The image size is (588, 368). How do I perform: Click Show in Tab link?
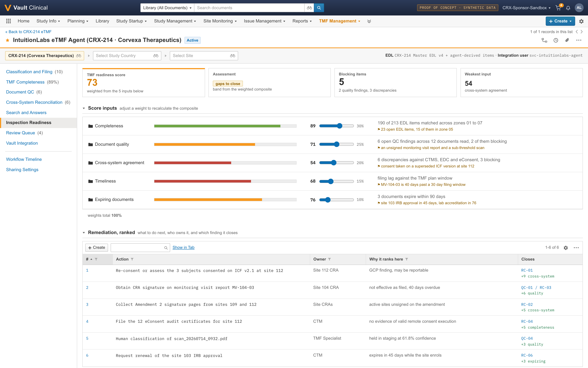coord(183,247)
